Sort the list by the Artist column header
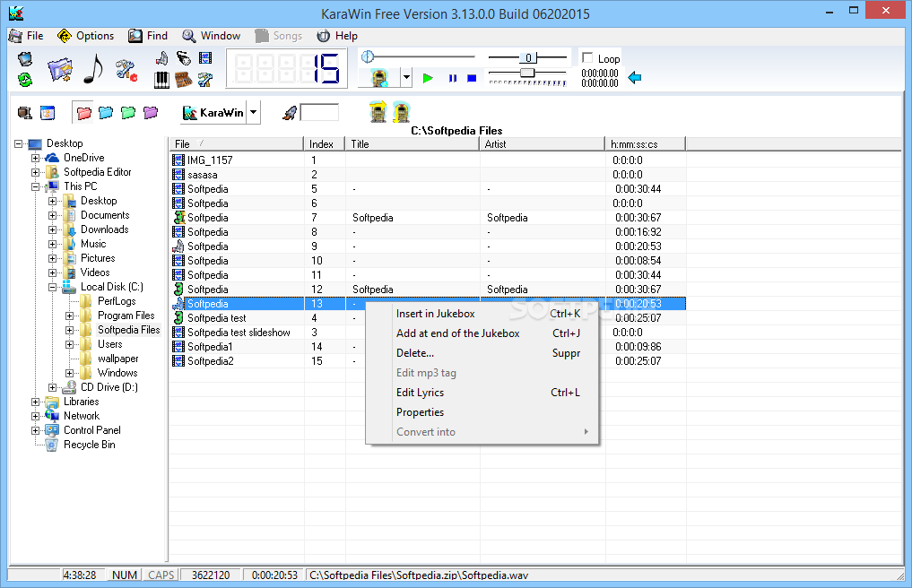 542,143
